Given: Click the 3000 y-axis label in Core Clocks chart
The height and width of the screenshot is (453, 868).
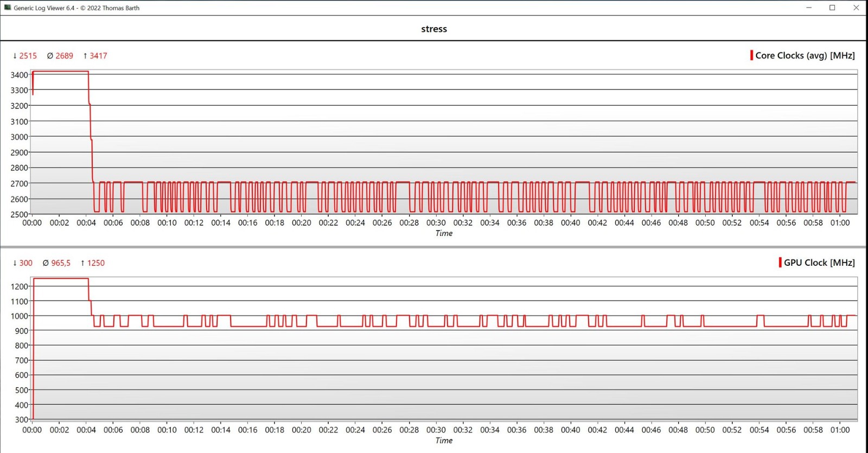Looking at the screenshot, I should point(19,137).
